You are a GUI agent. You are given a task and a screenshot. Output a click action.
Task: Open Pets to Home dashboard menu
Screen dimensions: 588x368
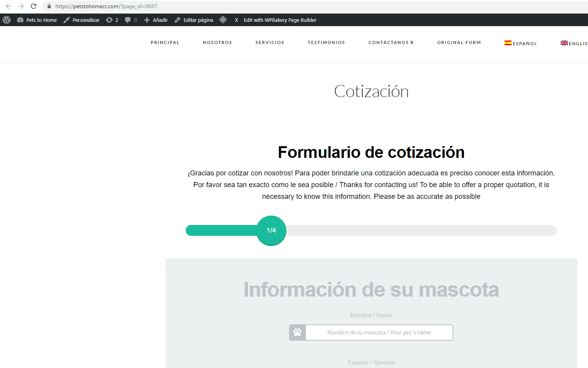tap(37, 20)
